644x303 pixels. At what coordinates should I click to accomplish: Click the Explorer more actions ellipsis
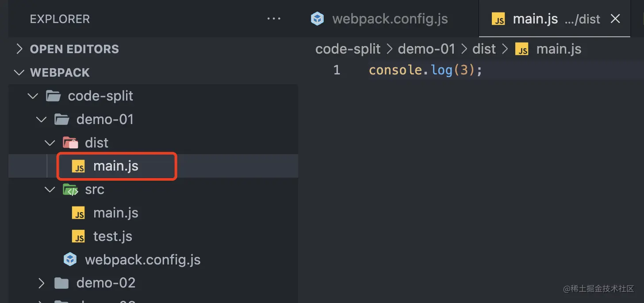(x=274, y=19)
